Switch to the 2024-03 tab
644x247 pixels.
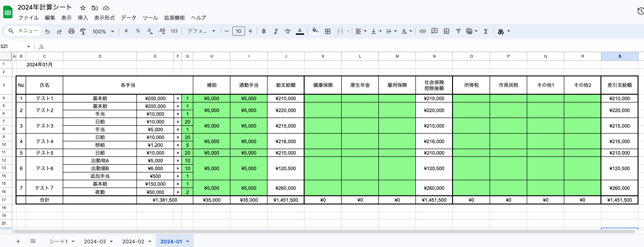[98, 241]
